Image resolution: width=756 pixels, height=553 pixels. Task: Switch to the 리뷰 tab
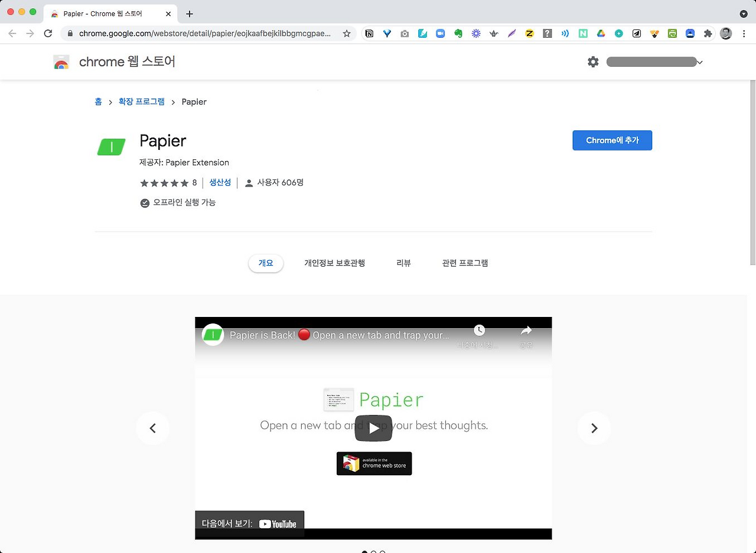(x=404, y=263)
